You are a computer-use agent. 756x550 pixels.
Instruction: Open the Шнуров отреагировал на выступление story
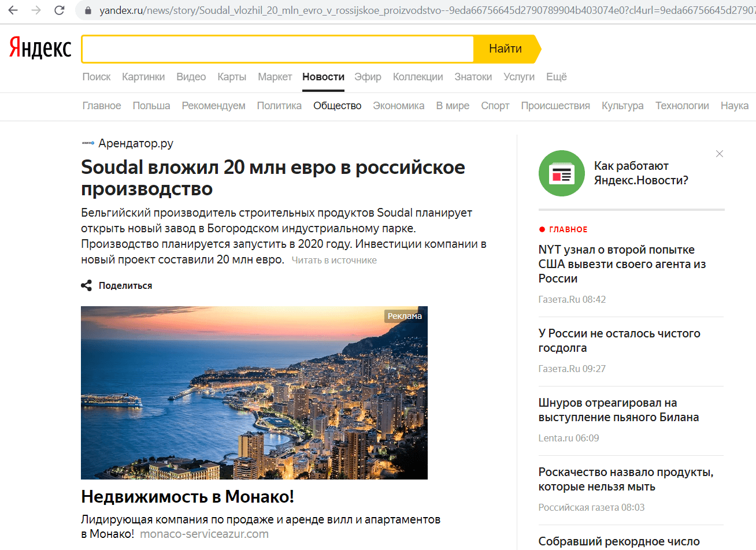(x=618, y=410)
